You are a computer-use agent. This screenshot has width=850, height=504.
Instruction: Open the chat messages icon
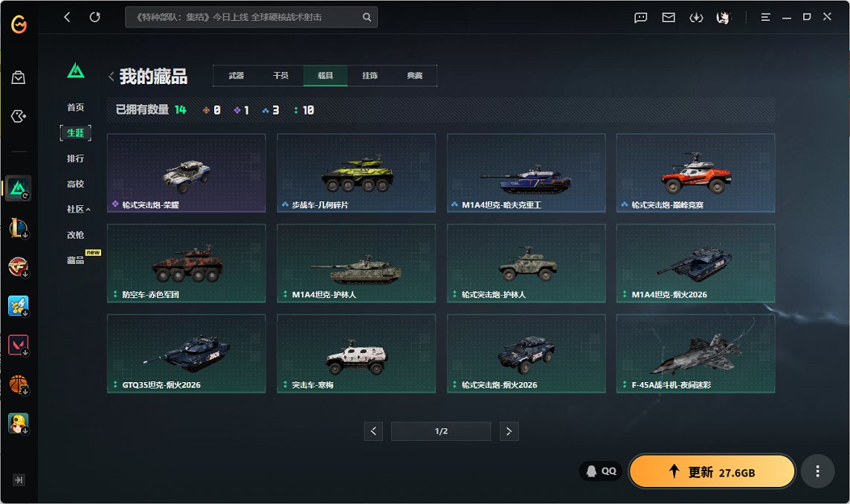click(641, 17)
